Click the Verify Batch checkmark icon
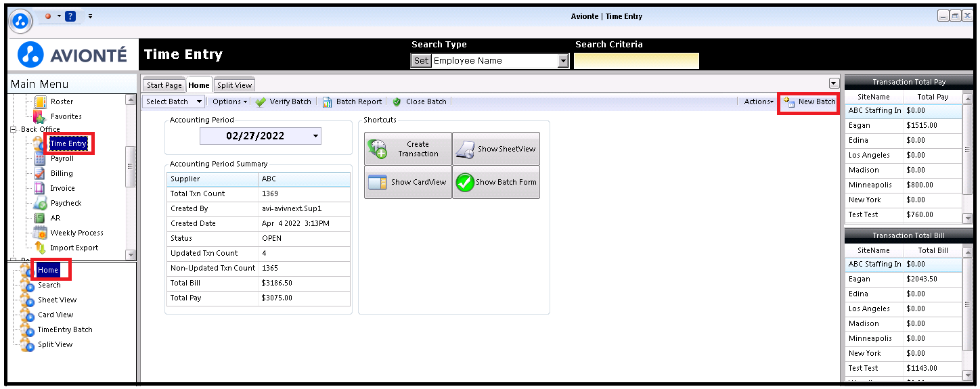This screenshot has height=389, width=980. 261,102
